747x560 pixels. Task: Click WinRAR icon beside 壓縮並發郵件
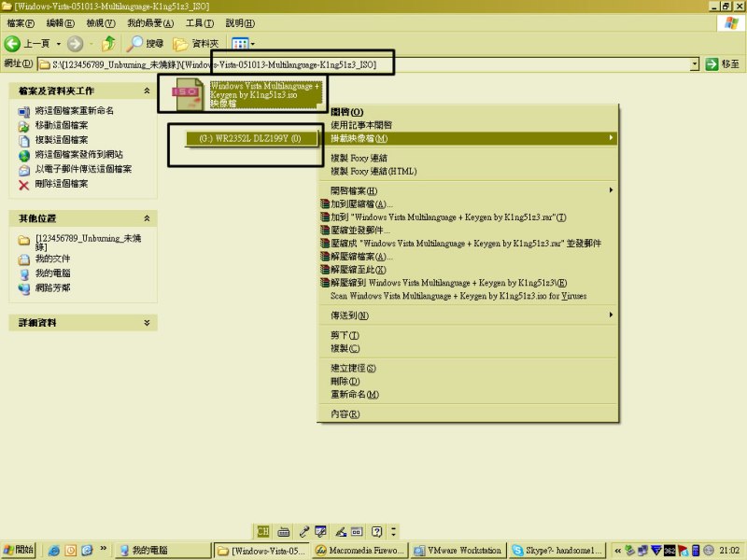click(324, 230)
